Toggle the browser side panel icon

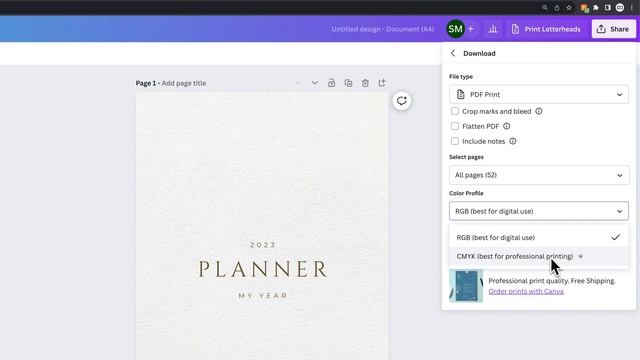(x=608, y=7)
